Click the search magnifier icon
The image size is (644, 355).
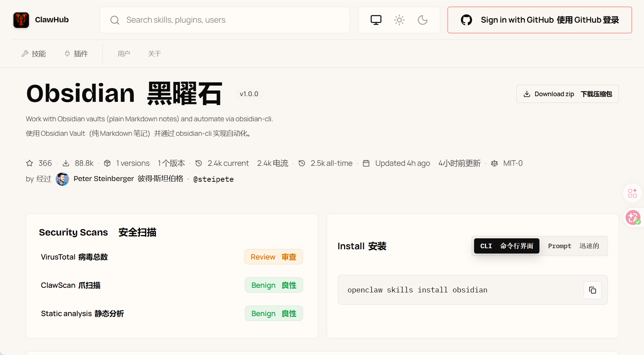(115, 20)
